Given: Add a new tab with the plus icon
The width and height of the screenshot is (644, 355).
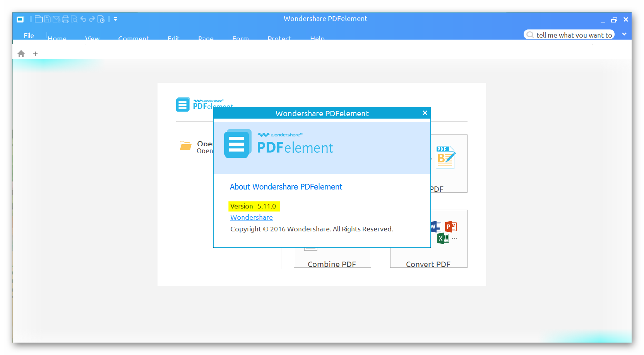Looking at the screenshot, I should [35, 53].
